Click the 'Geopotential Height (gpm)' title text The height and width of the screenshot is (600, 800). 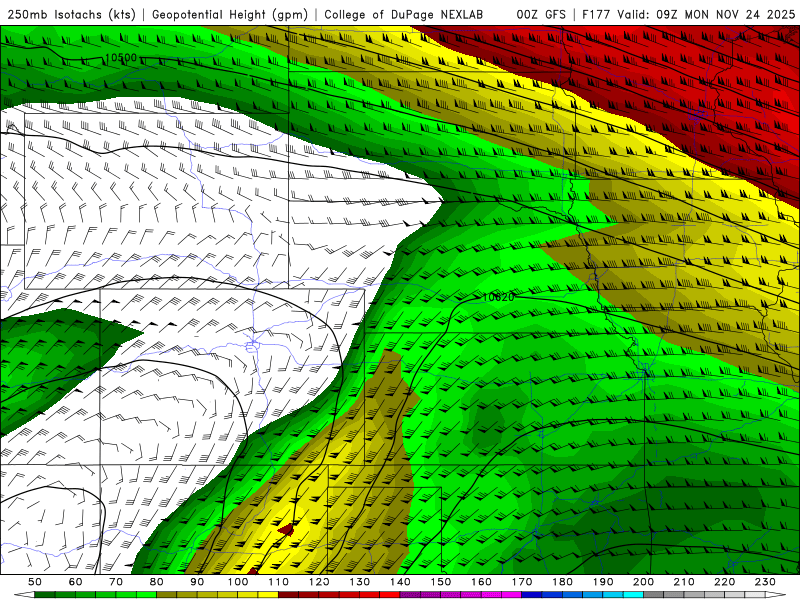point(230,14)
